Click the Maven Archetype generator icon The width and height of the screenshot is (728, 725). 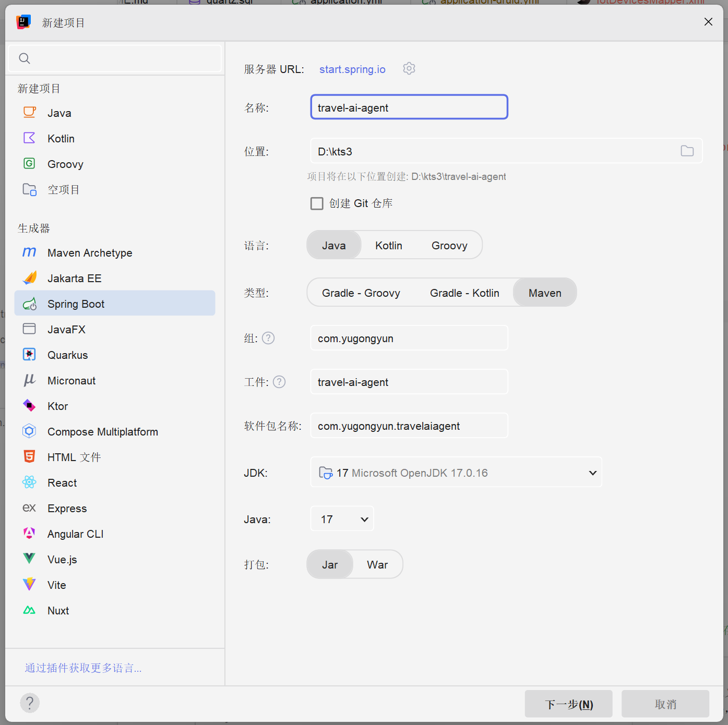click(30, 252)
